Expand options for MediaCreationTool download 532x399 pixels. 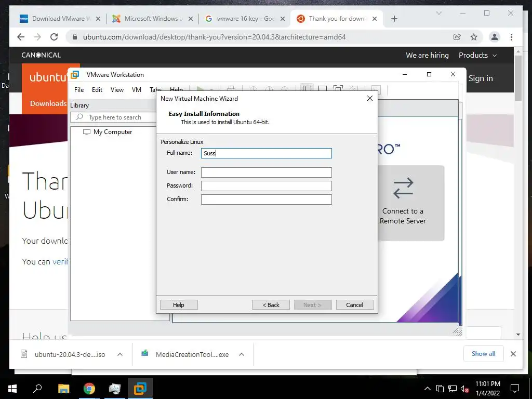(242, 354)
